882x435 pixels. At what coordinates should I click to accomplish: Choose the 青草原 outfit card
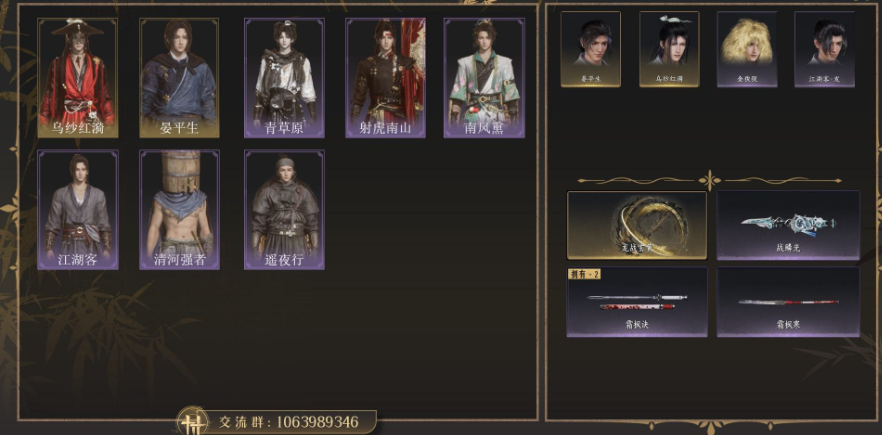284,78
